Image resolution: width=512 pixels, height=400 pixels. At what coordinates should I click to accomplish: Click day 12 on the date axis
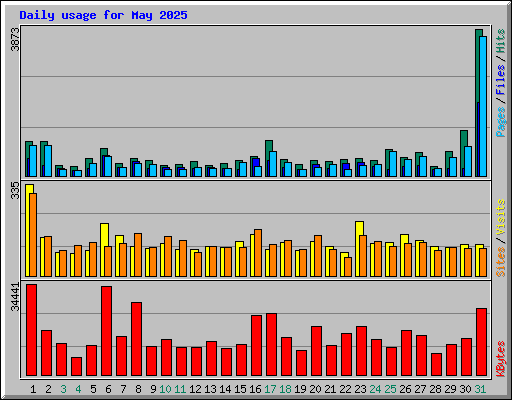(195, 389)
